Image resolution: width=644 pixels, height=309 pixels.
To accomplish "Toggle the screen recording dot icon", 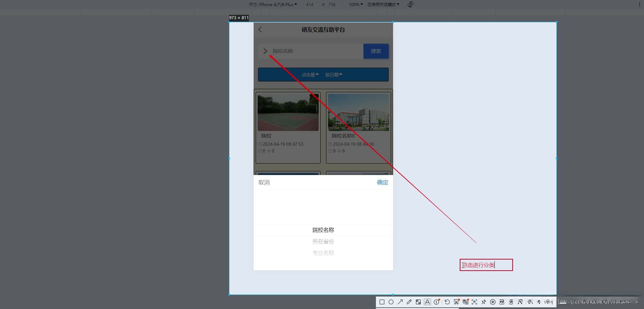I will pos(493,302).
